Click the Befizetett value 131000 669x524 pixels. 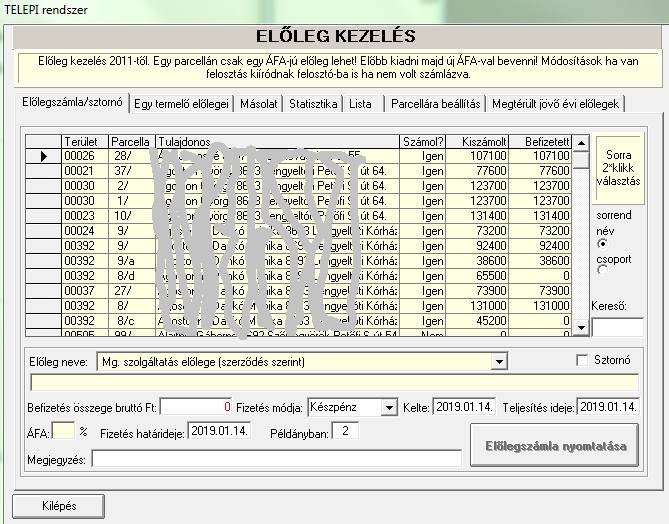point(540,306)
